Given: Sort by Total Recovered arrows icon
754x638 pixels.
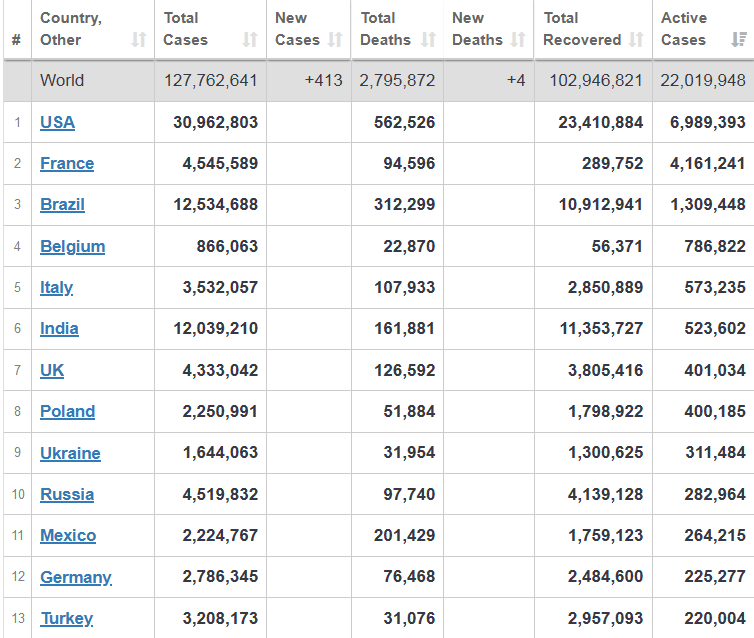Looking at the screenshot, I should click(636, 40).
